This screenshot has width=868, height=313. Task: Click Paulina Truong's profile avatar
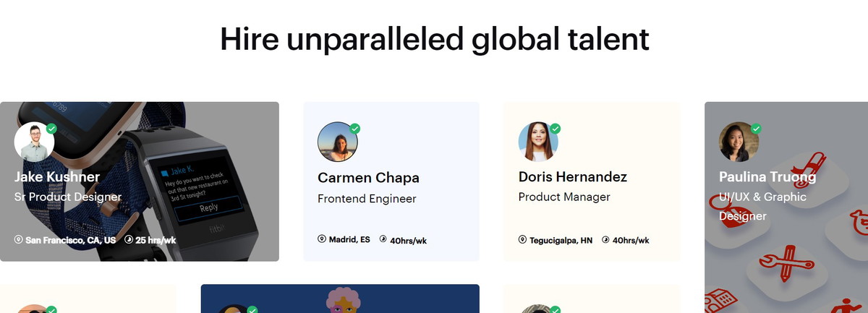coord(739,142)
